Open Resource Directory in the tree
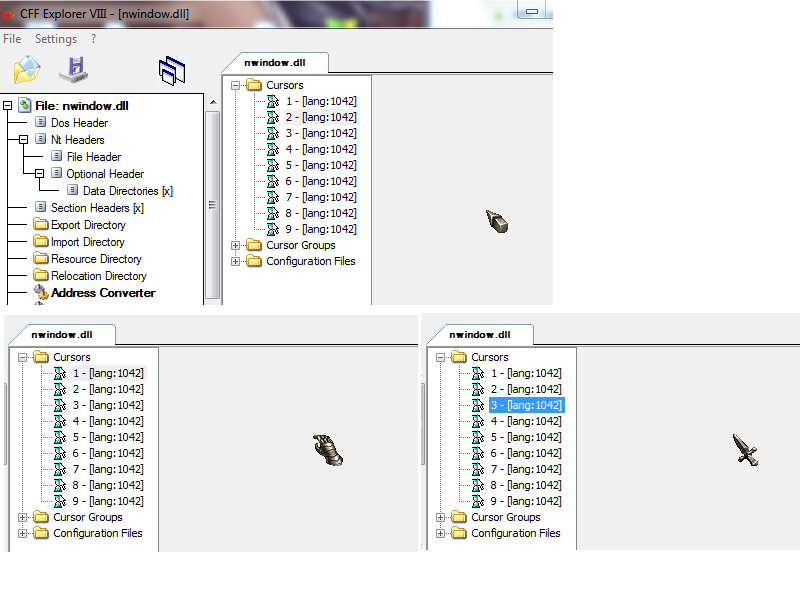This screenshot has height=600, width=800. tap(96, 259)
